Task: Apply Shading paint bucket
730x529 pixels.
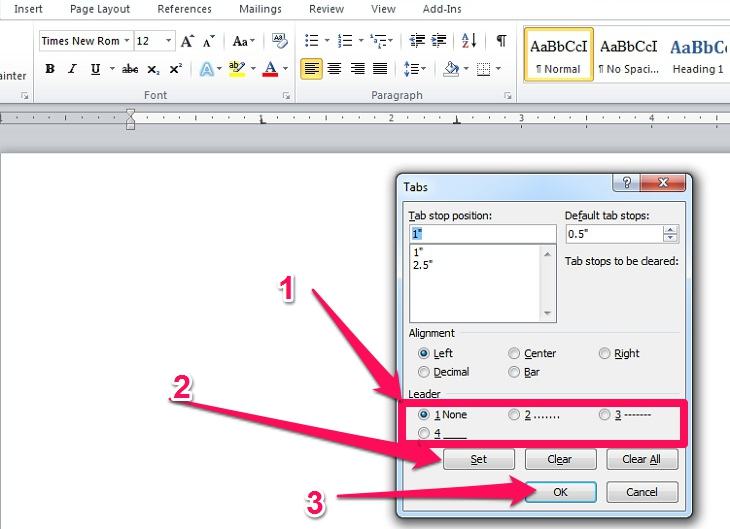Action: point(451,69)
